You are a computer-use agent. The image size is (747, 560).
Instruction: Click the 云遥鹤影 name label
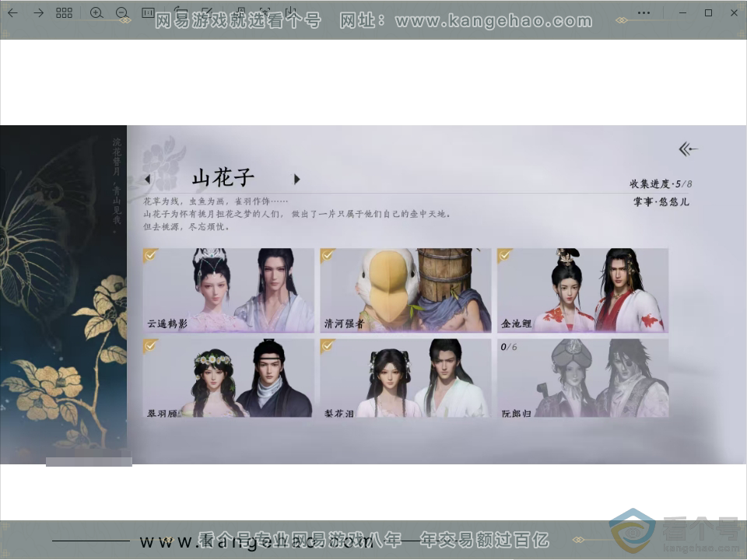[x=167, y=324]
